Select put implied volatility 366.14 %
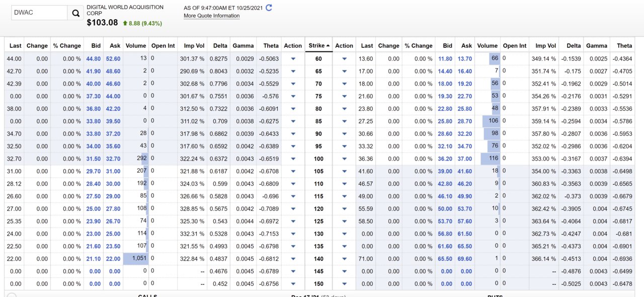Screen dimensions: 644x297 click(544, 259)
